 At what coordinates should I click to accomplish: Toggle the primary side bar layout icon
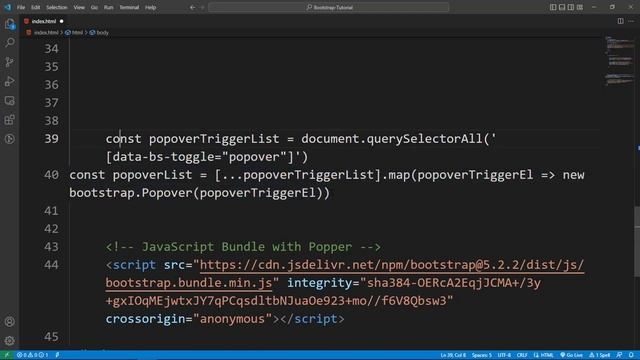click(553, 7)
